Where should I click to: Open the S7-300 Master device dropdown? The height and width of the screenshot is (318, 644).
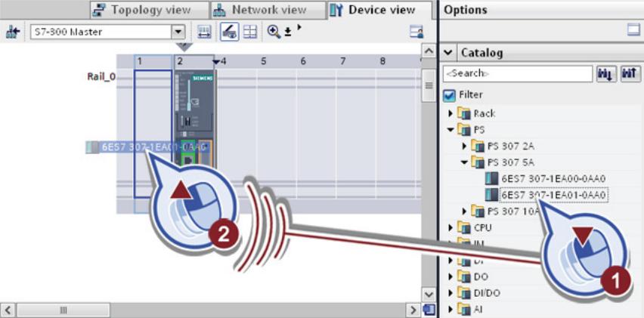(x=178, y=32)
